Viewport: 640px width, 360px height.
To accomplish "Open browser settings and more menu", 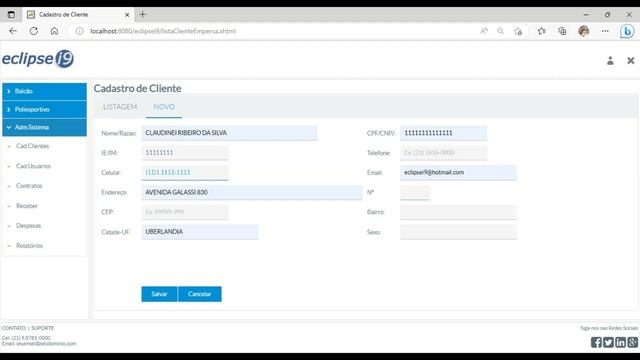I will [605, 31].
